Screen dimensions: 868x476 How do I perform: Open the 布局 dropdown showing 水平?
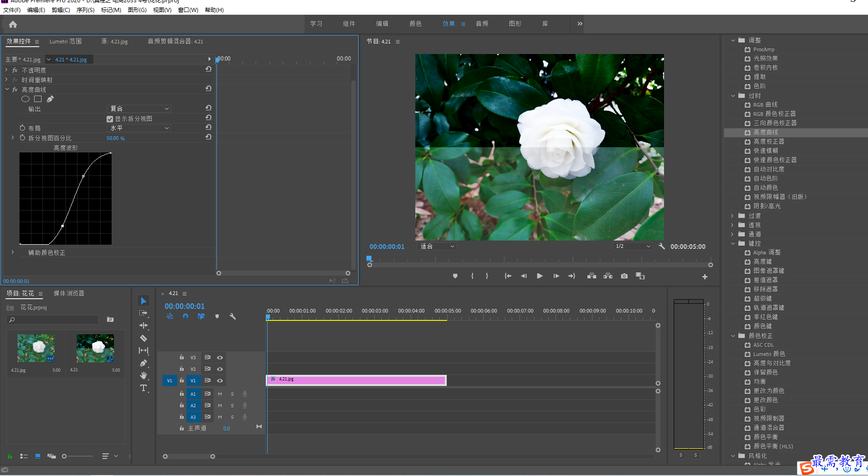pyautogui.click(x=139, y=128)
